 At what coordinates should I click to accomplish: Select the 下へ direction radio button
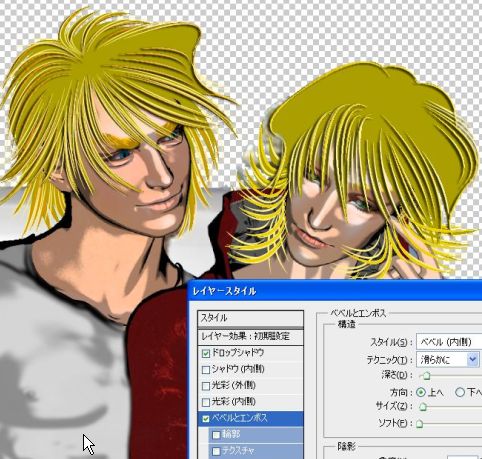pos(460,392)
